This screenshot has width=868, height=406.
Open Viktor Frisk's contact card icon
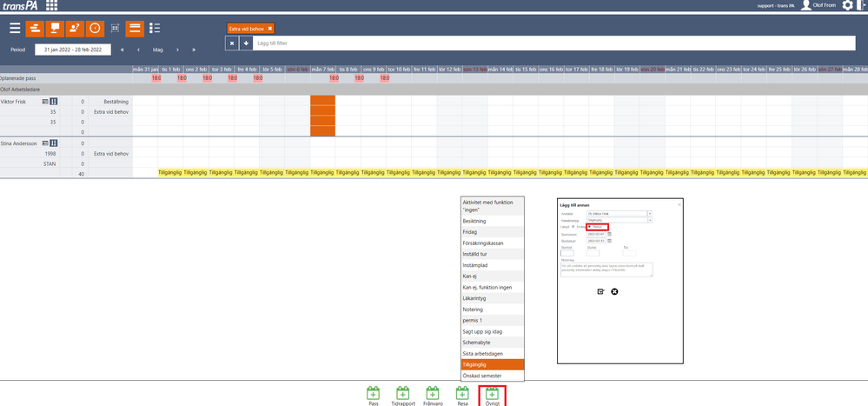tap(45, 102)
